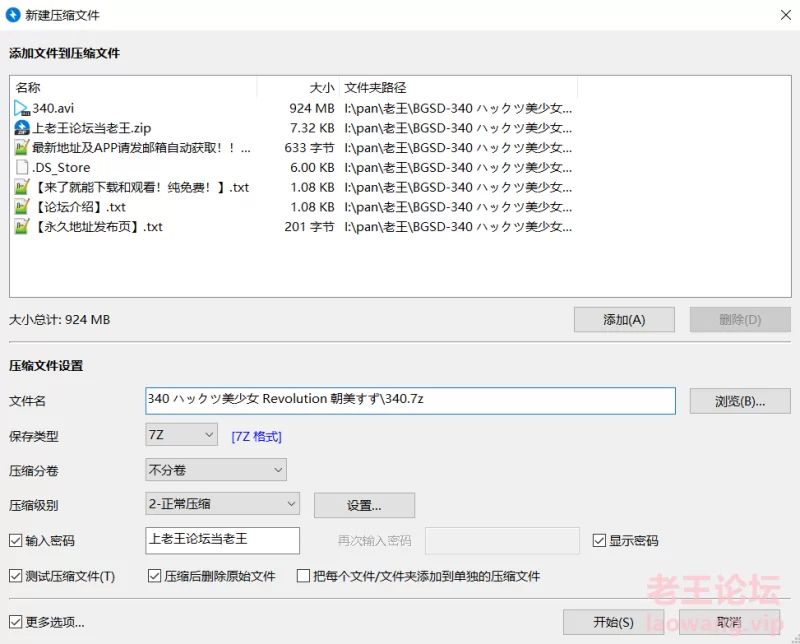Click the 再次输入密码 input field

point(502,540)
